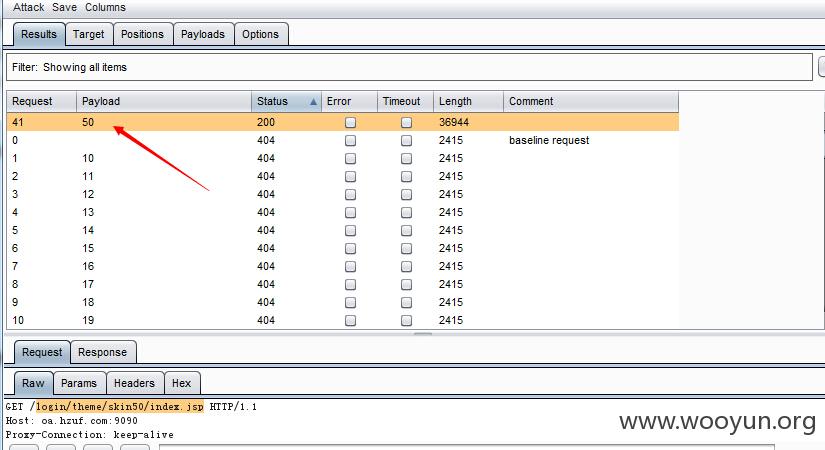Toggle the Status column sort arrow

(313, 102)
